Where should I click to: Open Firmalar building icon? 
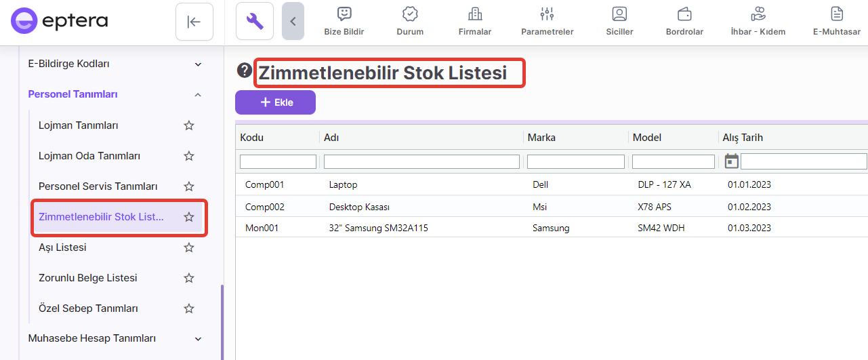(475, 14)
